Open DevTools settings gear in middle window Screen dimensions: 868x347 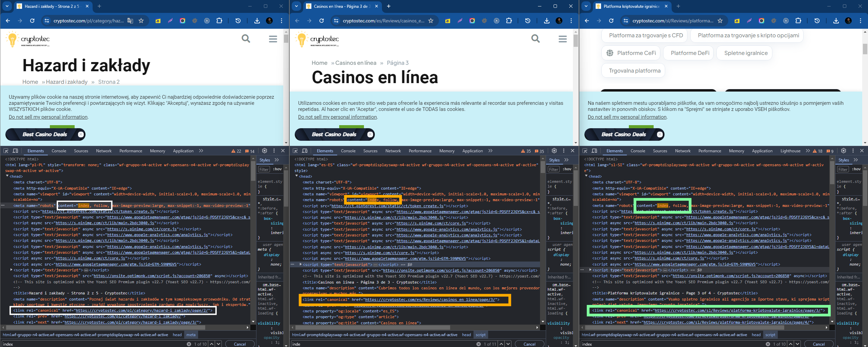pos(554,151)
